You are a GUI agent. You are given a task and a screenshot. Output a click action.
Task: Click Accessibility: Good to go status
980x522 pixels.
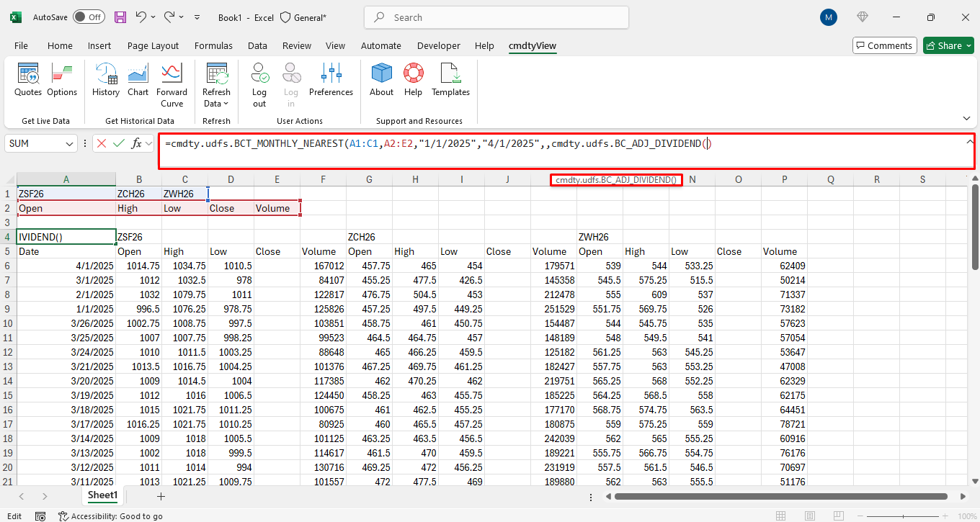110,516
